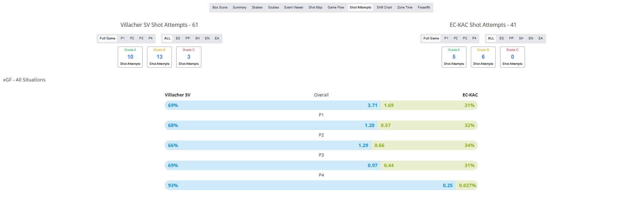Click Villacher SV Grade B shot attempts card
Viewport: 644px width, 200px height.
pos(159,57)
